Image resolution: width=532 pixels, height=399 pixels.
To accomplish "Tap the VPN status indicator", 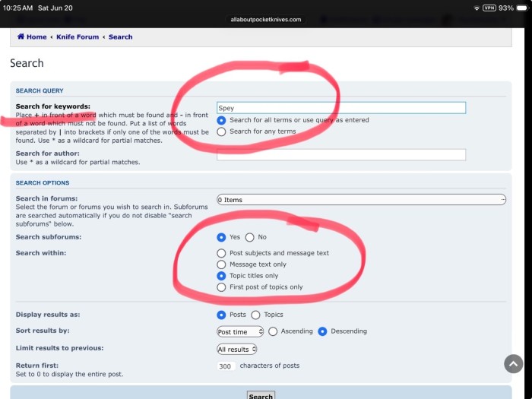I will tap(489, 8).
